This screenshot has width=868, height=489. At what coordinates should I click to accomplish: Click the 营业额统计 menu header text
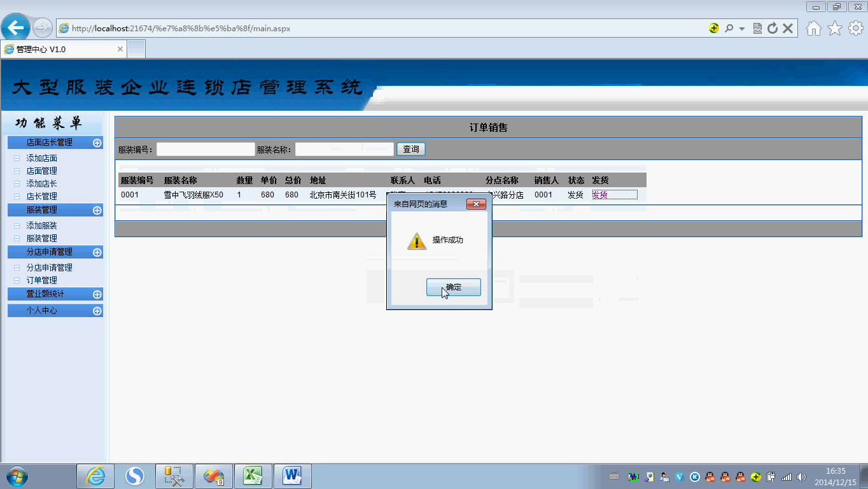pos(45,294)
